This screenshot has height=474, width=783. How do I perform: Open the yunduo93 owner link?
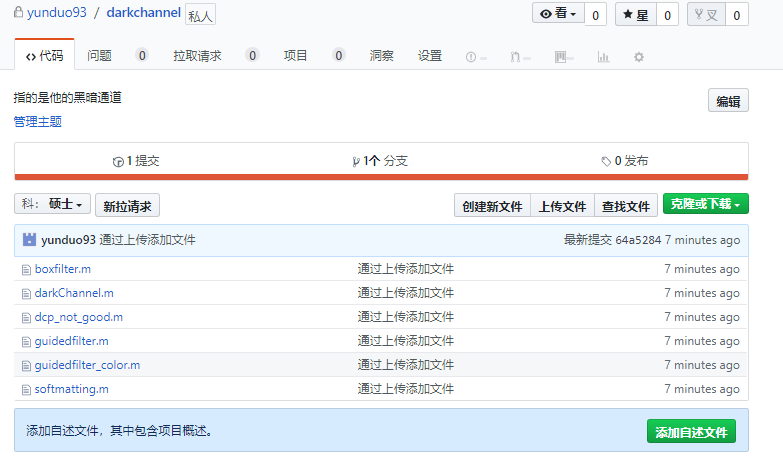tap(57, 12)
